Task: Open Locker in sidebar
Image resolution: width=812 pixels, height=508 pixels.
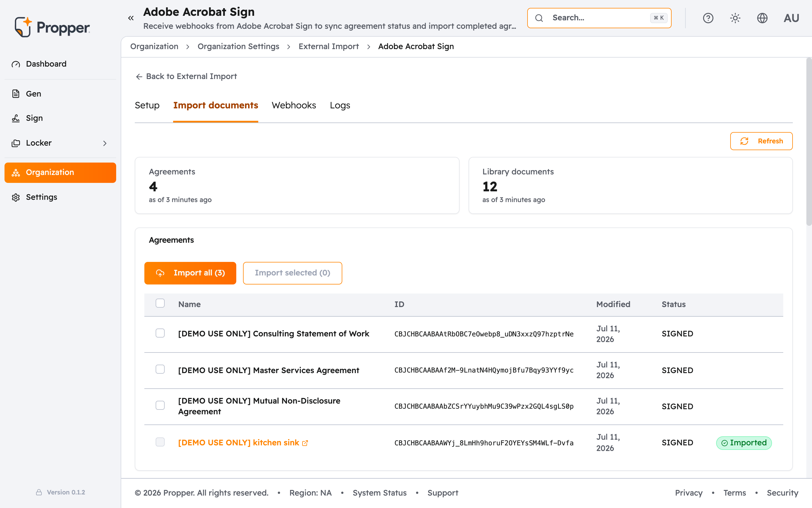Action: [60, 143]
